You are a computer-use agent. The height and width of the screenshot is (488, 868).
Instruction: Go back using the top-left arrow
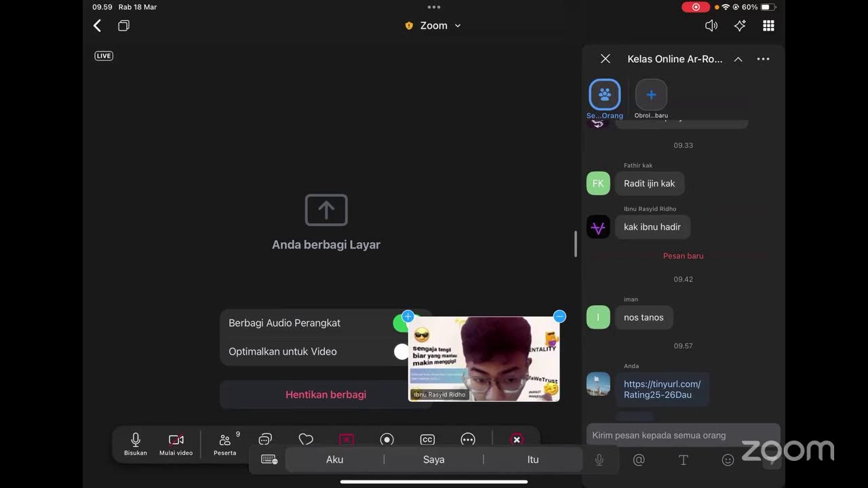[x=97, y=26]
